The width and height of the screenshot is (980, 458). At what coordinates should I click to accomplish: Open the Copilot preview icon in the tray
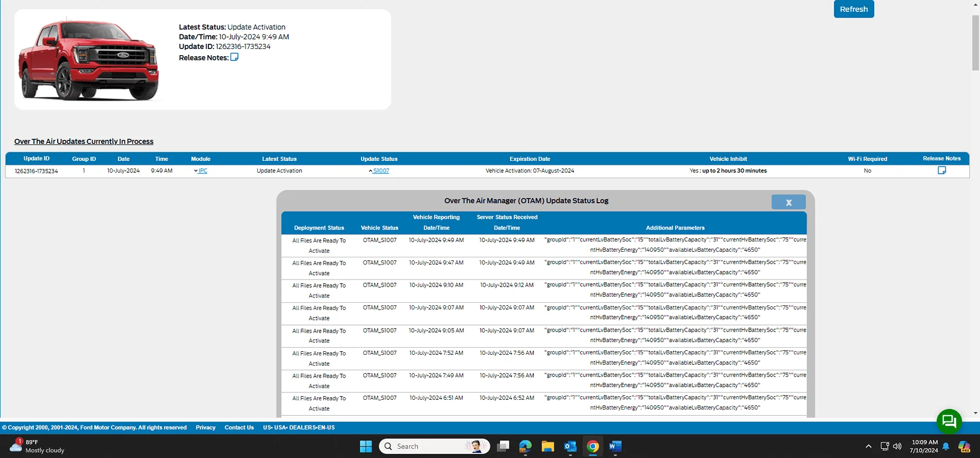tap(964, 446)
